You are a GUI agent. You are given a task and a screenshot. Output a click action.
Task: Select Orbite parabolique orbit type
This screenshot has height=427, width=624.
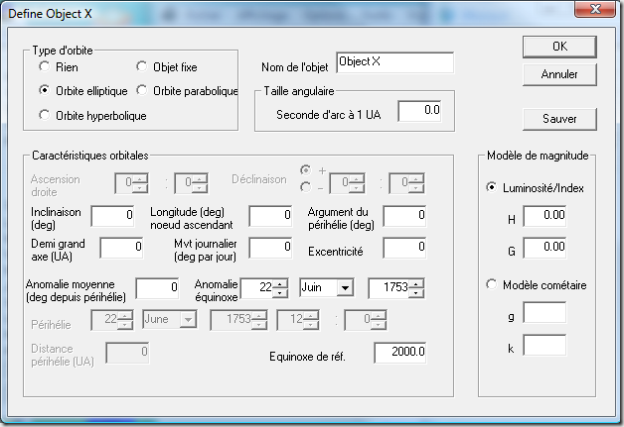coord(142,90)
